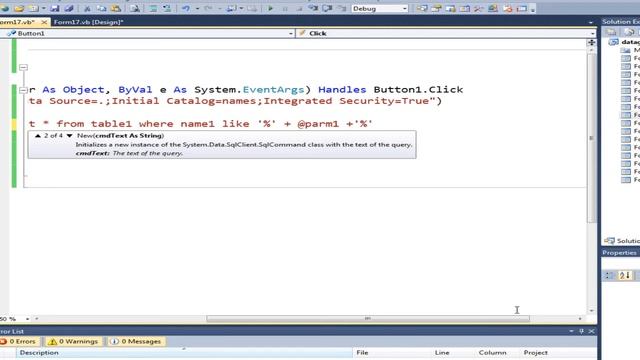Toggle the 0 Errors filter
The width and height of the screenshot is (640, 360).
[x=19, y=341]
